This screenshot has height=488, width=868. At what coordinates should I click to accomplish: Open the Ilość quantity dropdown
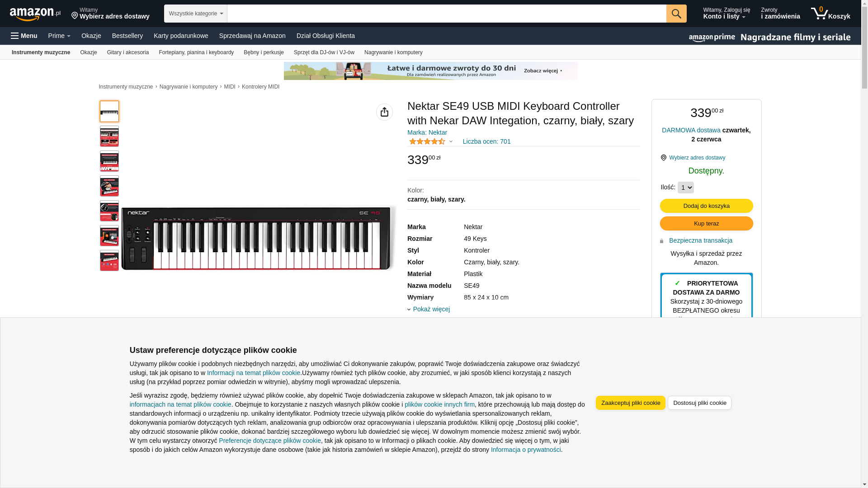[685, 188]
